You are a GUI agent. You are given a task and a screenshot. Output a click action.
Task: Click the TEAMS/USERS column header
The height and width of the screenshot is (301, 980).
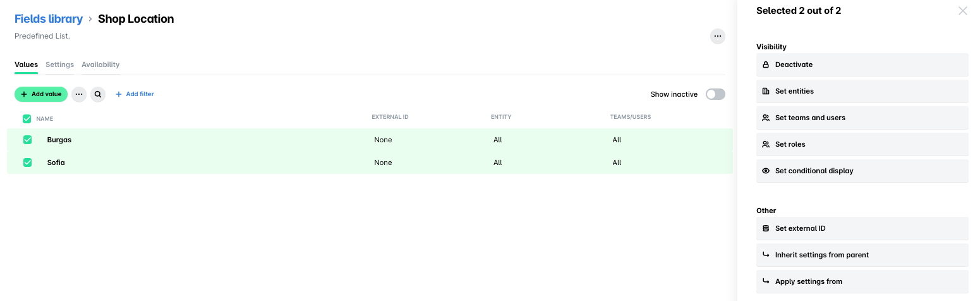(x=630, y=117)
